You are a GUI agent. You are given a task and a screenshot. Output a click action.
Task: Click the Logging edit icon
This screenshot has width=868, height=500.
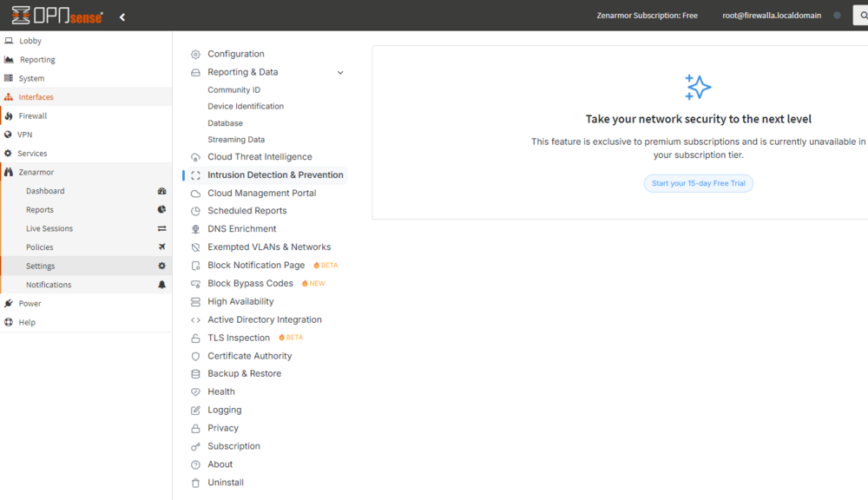point(195,411)
